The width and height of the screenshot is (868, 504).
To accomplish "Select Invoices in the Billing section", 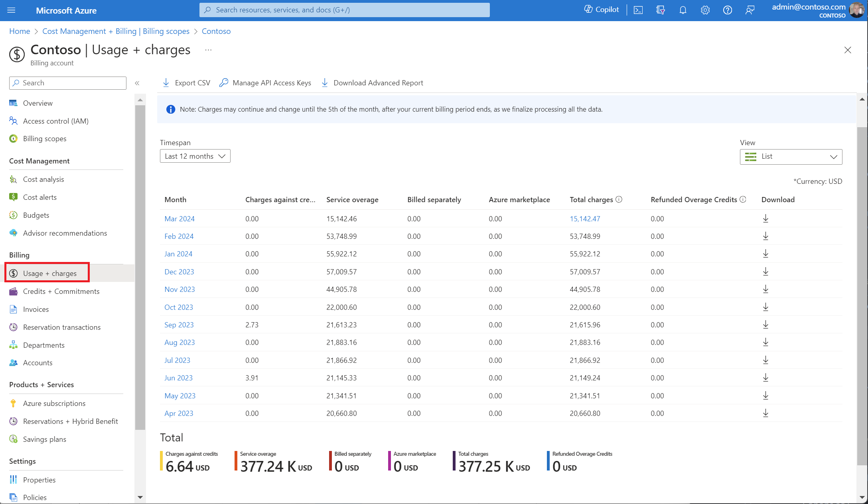I will click(x=36, y=309).
